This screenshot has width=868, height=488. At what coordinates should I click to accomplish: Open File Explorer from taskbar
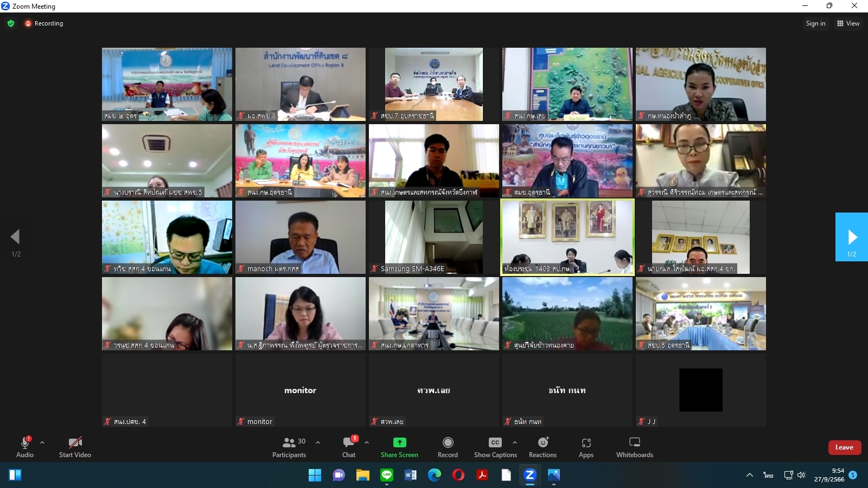362,475
